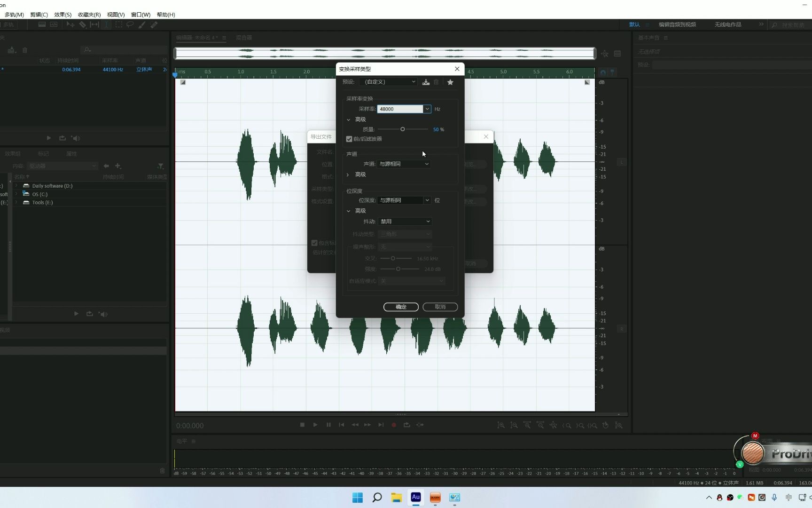812x508 pixels.
Task: Click the waveform overview navigator bar
Action: coord(385,53)
